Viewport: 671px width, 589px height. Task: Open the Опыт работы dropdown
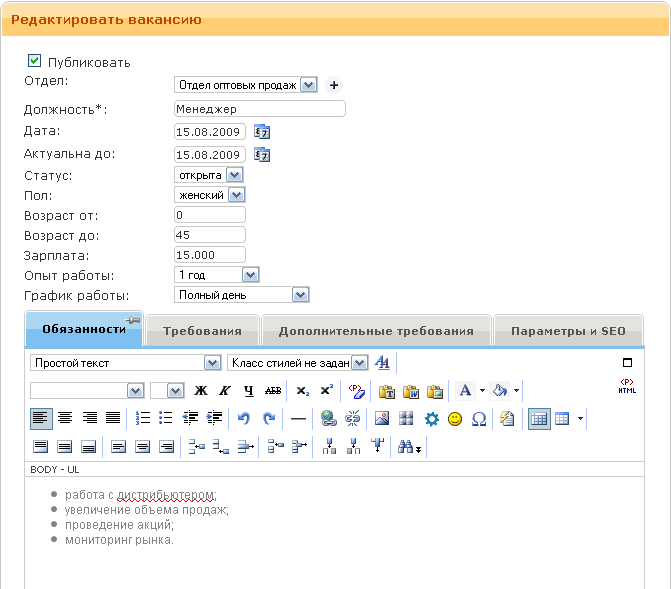[250, 275]
